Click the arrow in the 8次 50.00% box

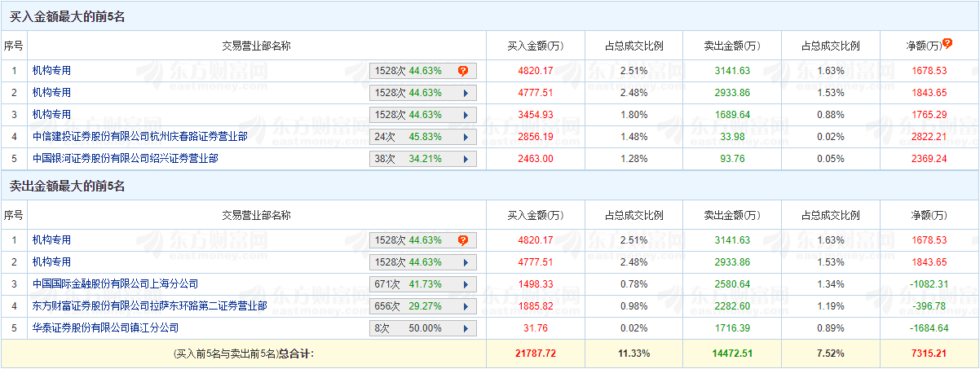click(x=466, y=328)
